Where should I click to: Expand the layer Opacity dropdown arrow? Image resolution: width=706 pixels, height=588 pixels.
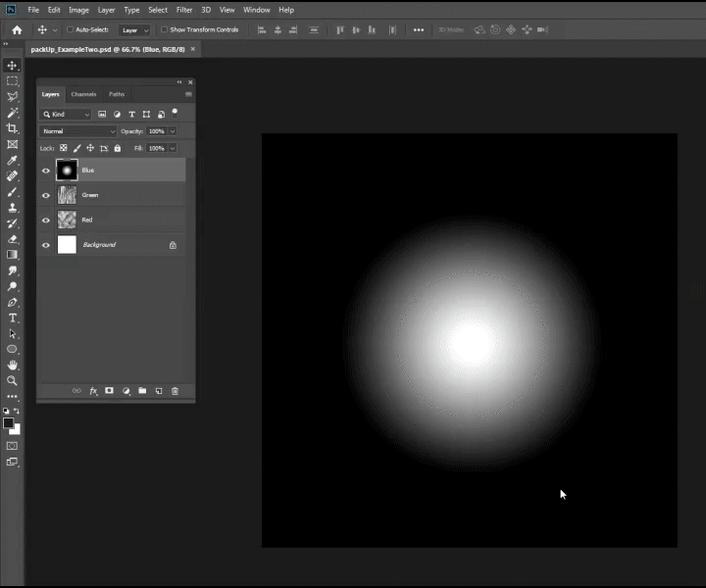pos(174,131)
